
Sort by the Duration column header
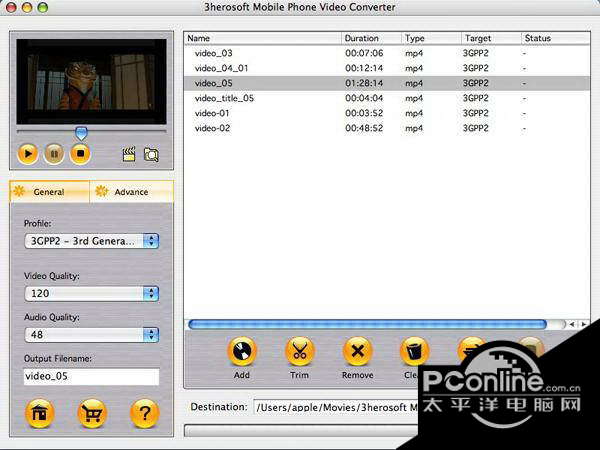(x=371, y=38)
